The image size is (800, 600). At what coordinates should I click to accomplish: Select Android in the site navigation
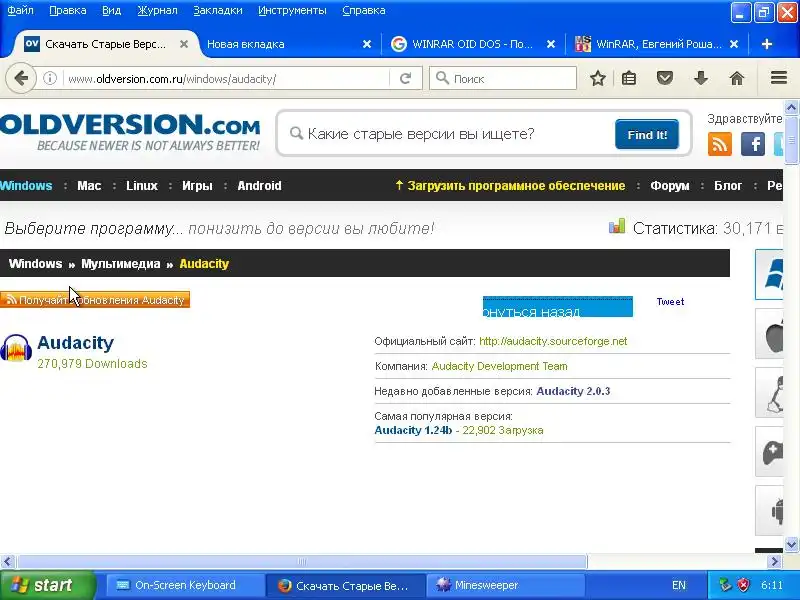(x=259, y=186)
